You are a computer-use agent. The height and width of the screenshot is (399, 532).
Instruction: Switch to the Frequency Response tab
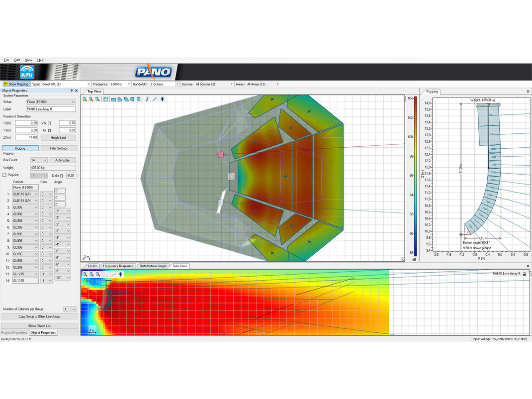coord(118,266)
